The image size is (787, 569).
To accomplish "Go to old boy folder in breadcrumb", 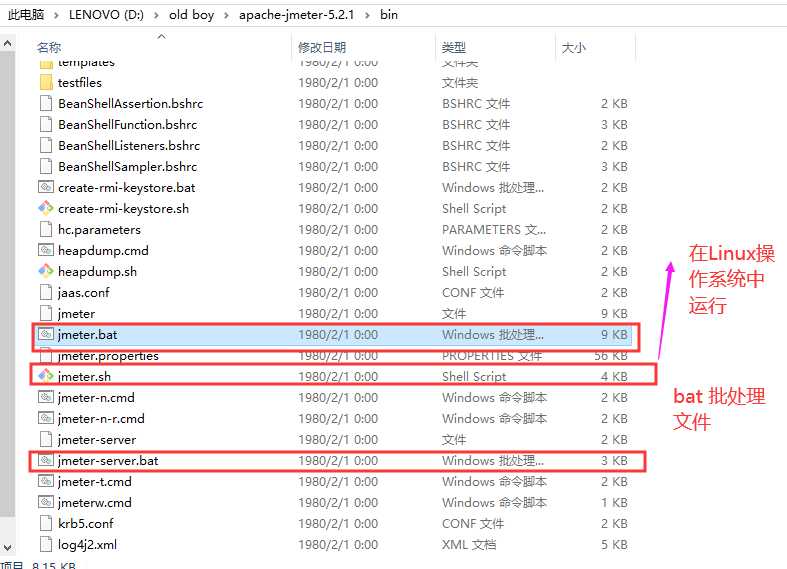I will click(x=191, y=15).
